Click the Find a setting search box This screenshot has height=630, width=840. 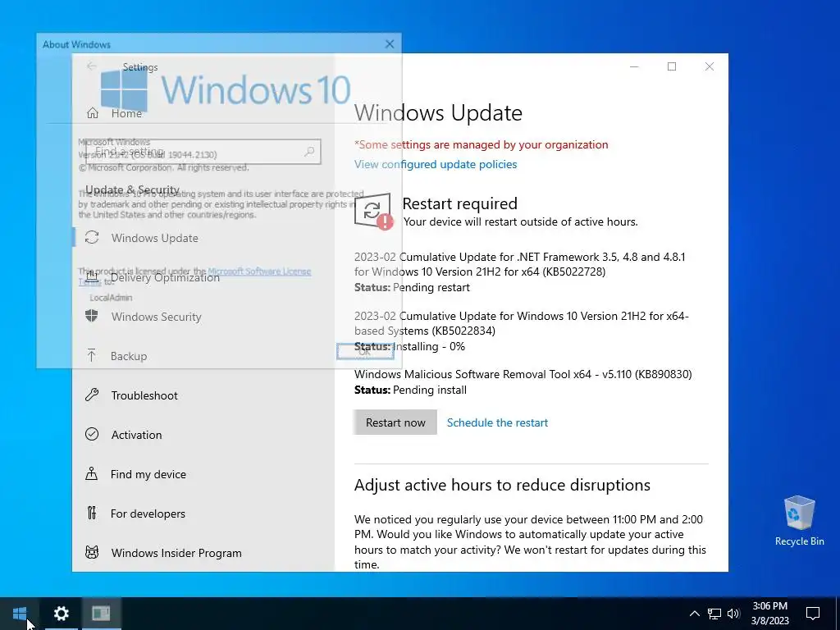pos(203,152)
